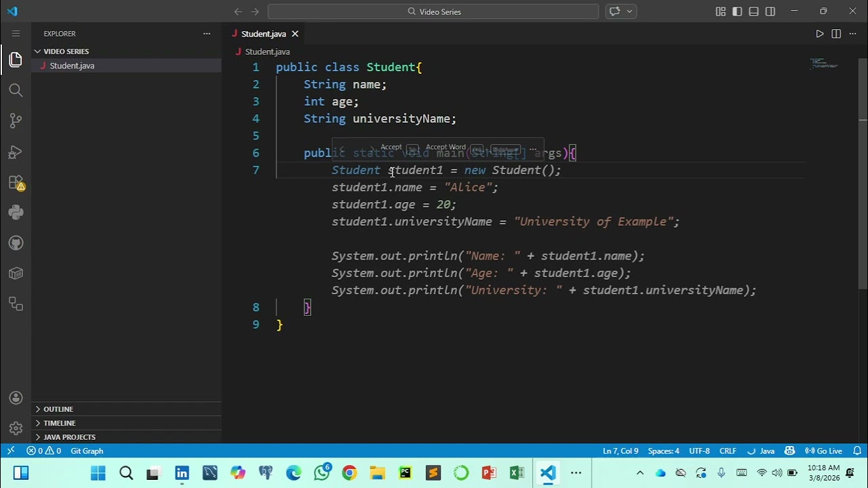Run the Java file with play button

click(x=820, y=34)
